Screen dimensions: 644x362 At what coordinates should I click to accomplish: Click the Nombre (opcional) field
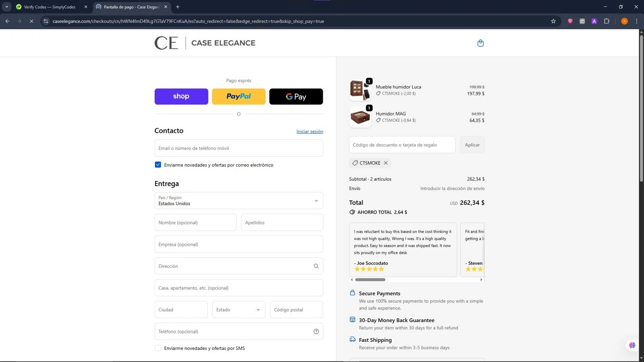click(x=195, y=223)
